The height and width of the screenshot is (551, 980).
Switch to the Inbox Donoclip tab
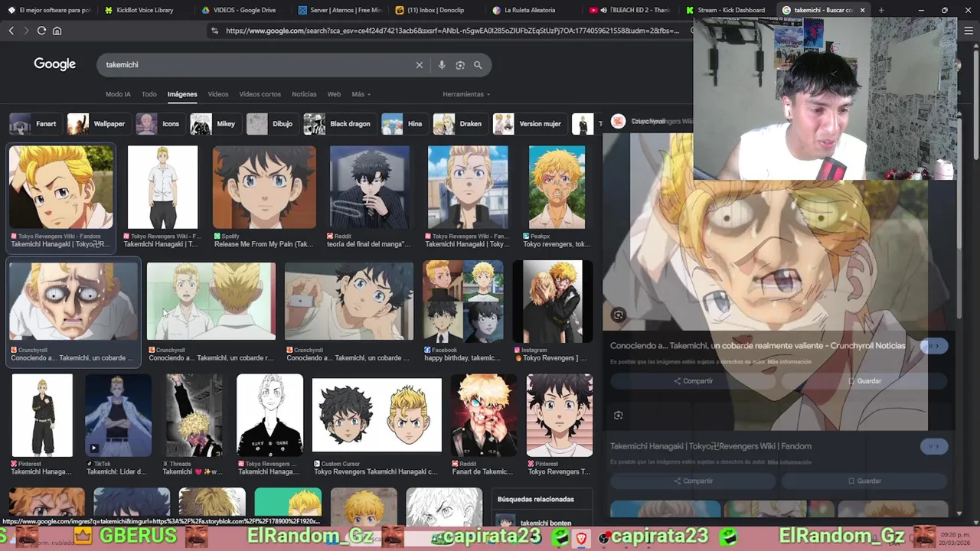tap(436, 10)
